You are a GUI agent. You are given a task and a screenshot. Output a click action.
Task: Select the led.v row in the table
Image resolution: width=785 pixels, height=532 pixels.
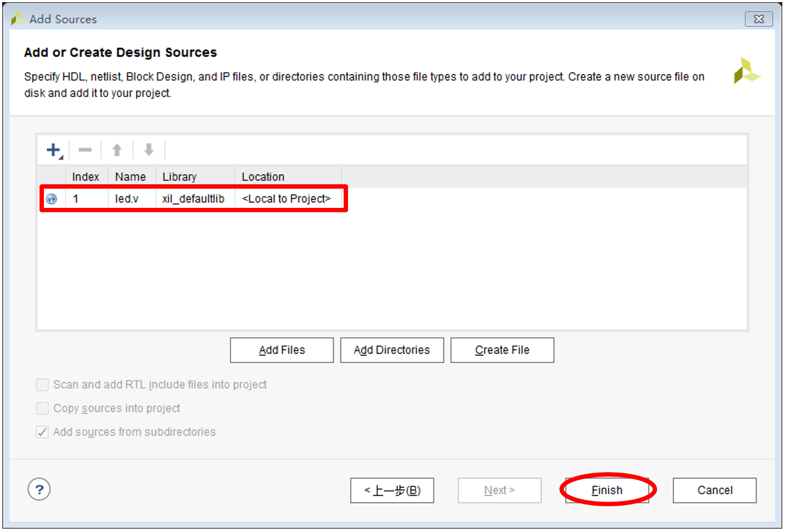point(127,199)
